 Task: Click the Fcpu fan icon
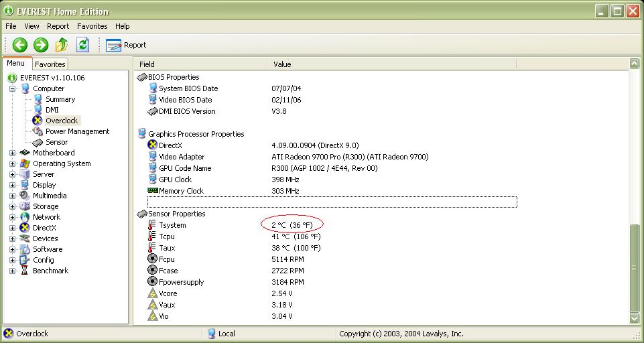tap(152, 259)
